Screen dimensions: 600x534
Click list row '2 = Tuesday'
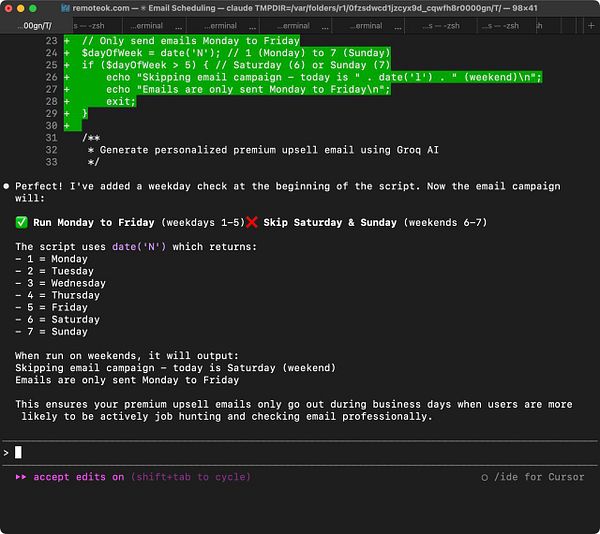pyautogui.click(x=55, y=271)
